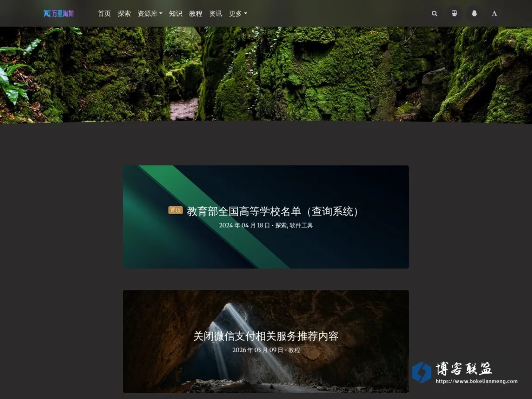Image resolution: width=532 pixels, height=399 pixels.
Task: Expand the 更多 dropdown menu
Action: point(238,14)
